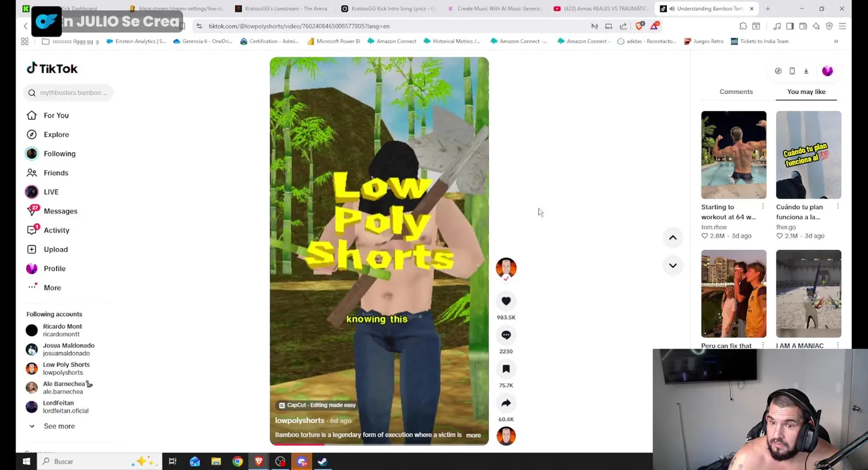Open Low Poly Shorts following account
This screenshot has height=470, width=868.
tap(58, 368)
